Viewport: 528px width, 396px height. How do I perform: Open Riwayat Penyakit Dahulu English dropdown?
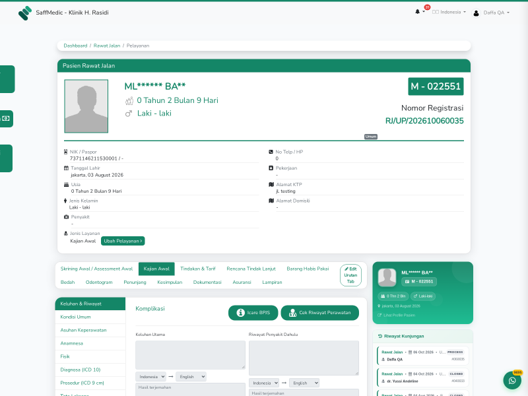[x=304, y=383]
